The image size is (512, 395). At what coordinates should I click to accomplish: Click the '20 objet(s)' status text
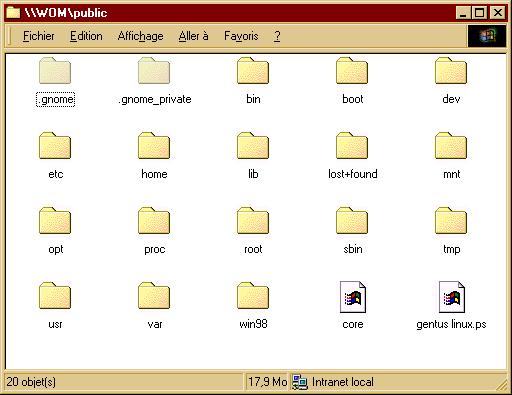pos(31,382)
